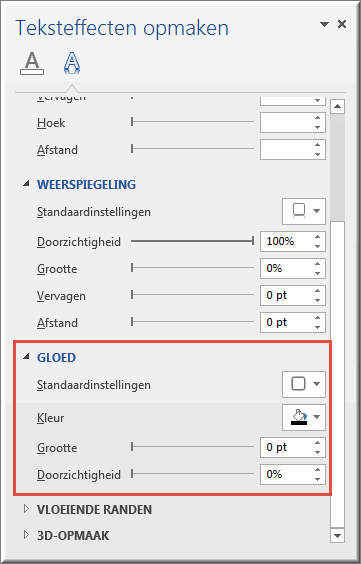This screenshot has width=361, height=564.
Task: Open the Text Fill & Outline tab icon
Action: (32, 64)
